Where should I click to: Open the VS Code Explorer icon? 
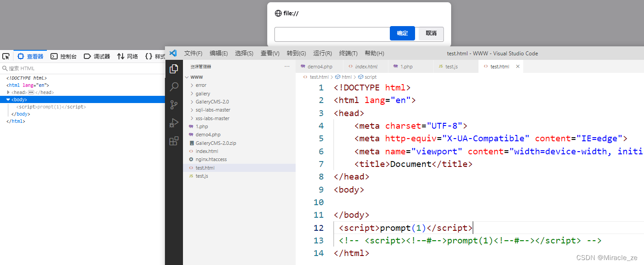(x=174, y=69)
